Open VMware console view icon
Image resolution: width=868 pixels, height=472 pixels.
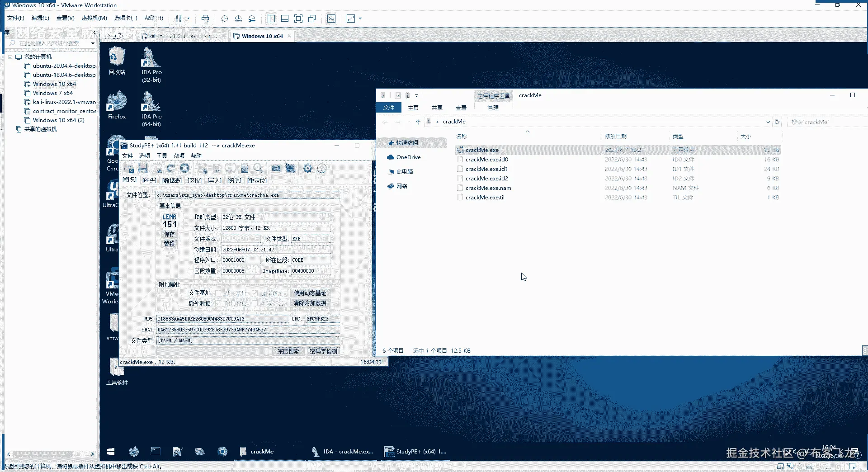[332, 19]
